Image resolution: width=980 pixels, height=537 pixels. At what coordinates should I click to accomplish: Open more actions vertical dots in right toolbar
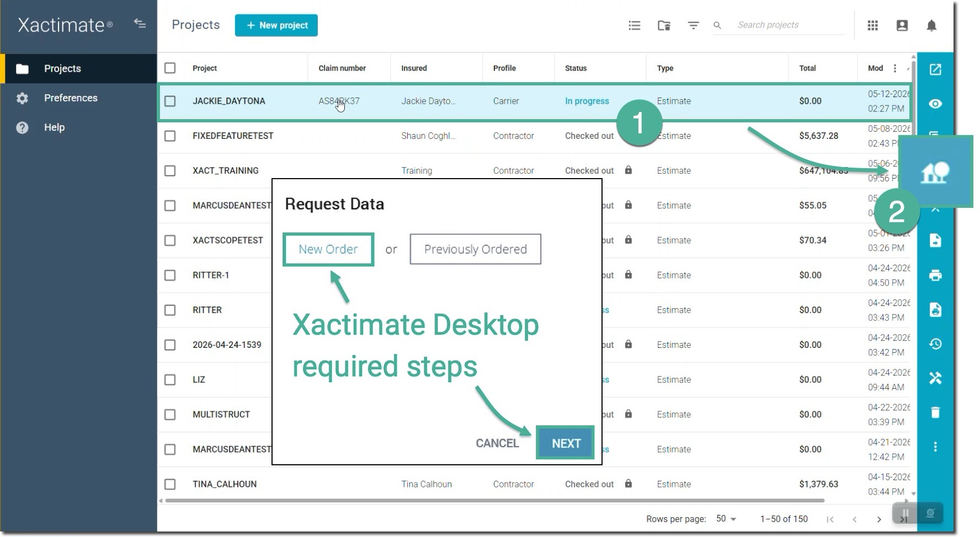tap(935, 447)
